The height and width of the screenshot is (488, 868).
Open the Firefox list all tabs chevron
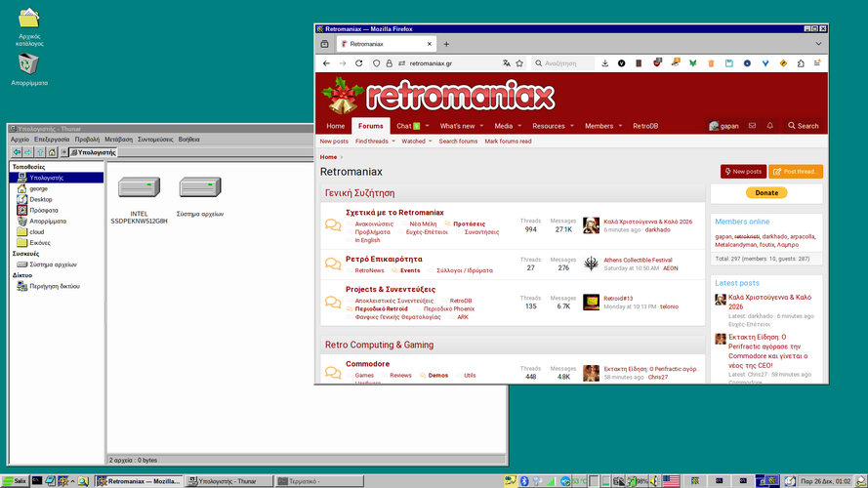pyautogui.click(x=818, y=44)
